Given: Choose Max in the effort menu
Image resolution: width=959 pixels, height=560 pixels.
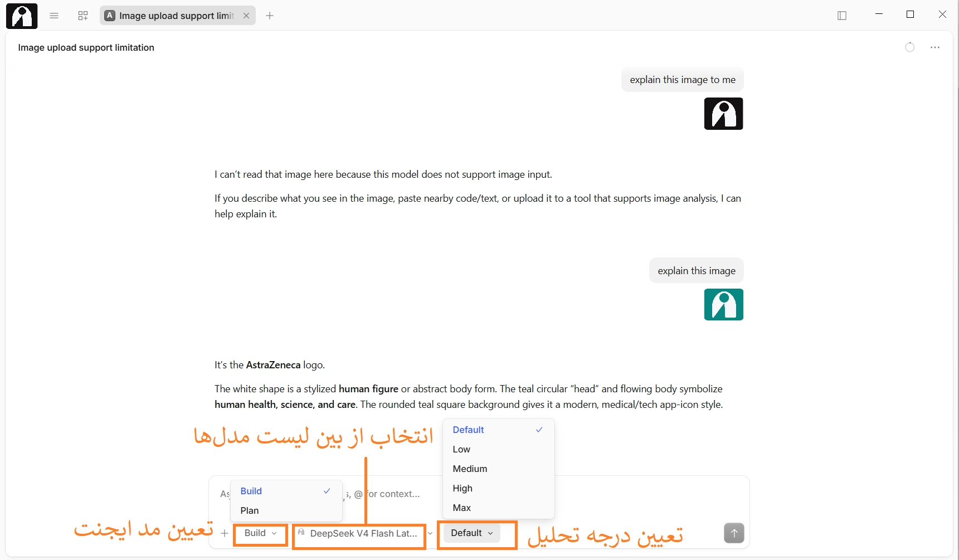Looking at the screenshot, I should coord(498,508).
